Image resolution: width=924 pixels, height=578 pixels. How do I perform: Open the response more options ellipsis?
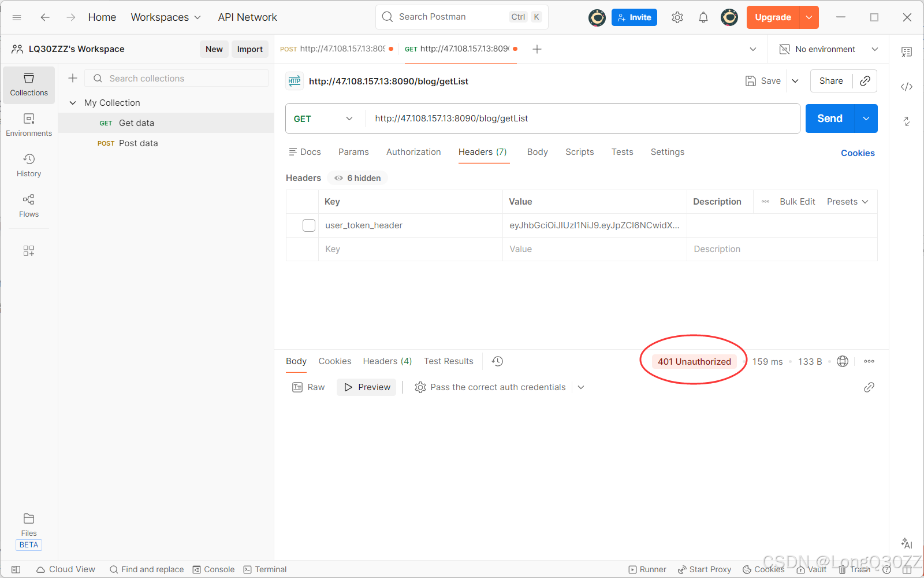[x=869, y=361]
